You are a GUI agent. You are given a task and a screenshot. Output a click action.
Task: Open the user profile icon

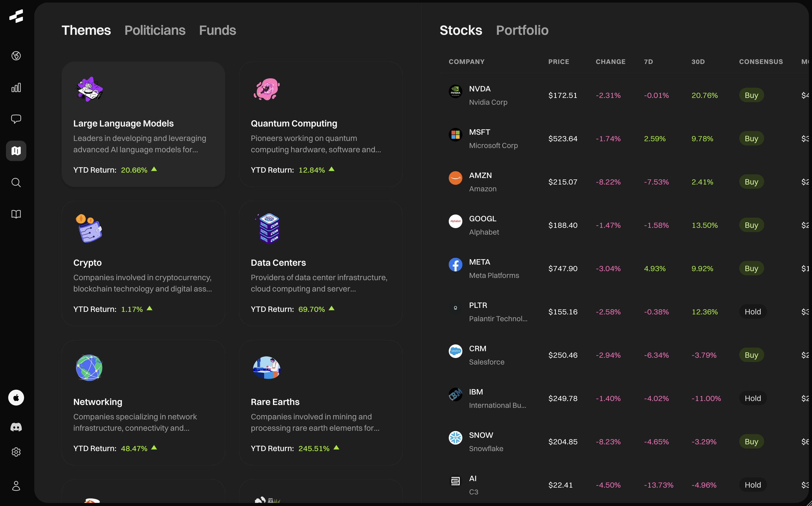point(16,486)
